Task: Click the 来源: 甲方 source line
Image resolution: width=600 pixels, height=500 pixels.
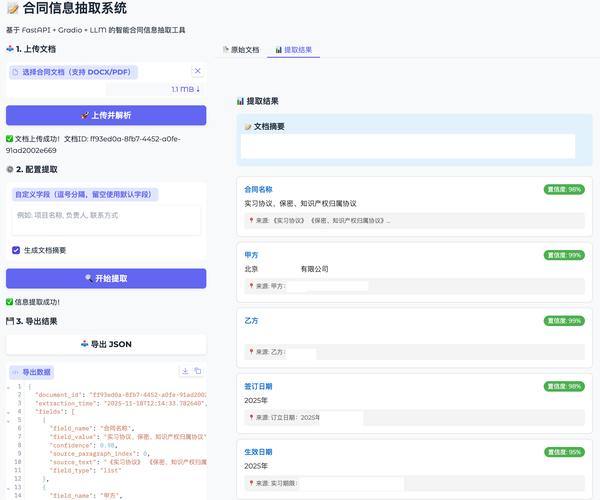Action: point(414,286)
